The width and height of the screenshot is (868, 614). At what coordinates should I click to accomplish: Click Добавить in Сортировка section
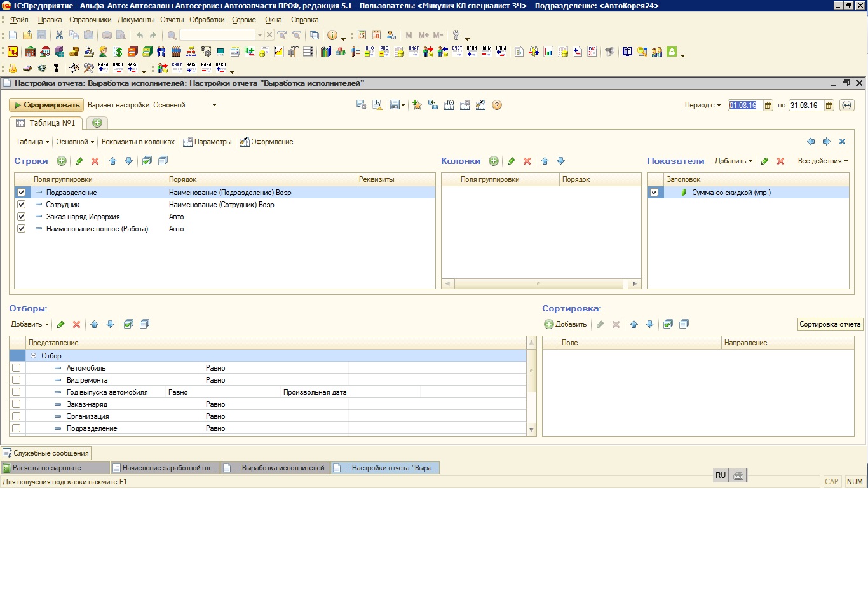point(566,325)
